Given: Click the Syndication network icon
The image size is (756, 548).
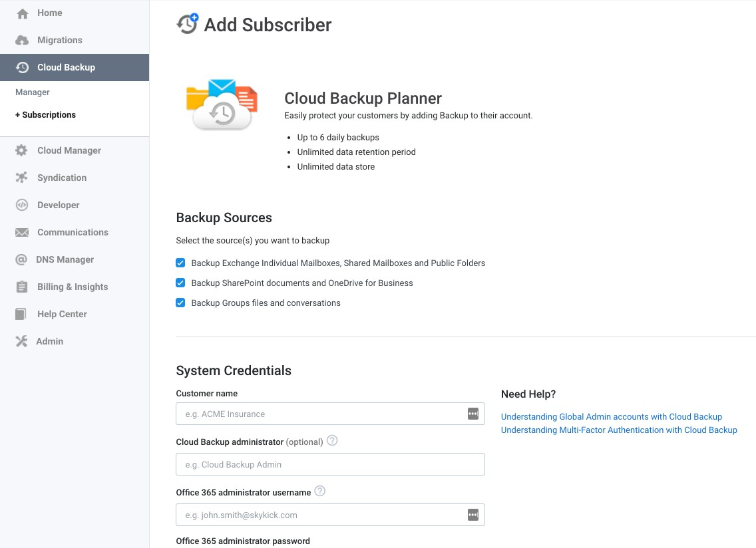Looking at the screenshot, I should click(x=22, y=178).
